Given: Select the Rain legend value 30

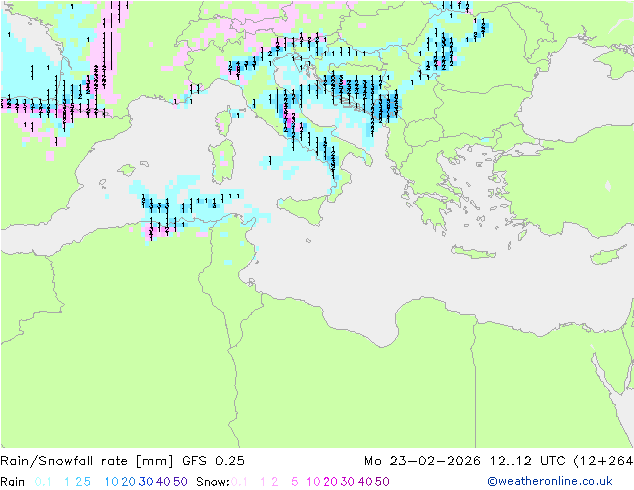Looking at the screenshot, I should pyautogui.click(x=146, y=482).
